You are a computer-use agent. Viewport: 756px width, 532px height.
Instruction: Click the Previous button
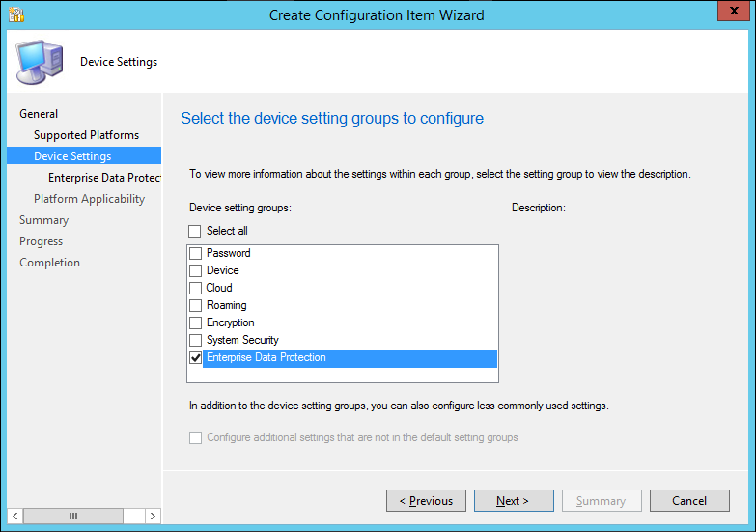point(426,501)
